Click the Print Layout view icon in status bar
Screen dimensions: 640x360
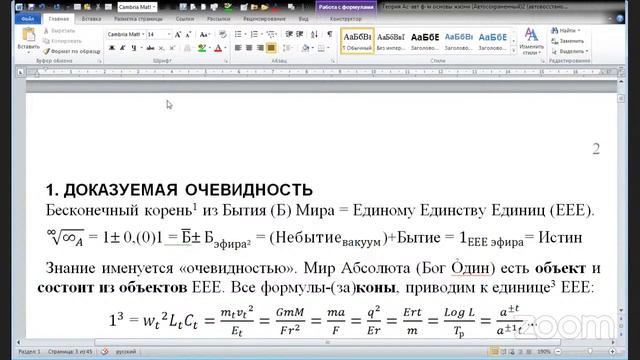pyautogui.click(x=494, y=351)
